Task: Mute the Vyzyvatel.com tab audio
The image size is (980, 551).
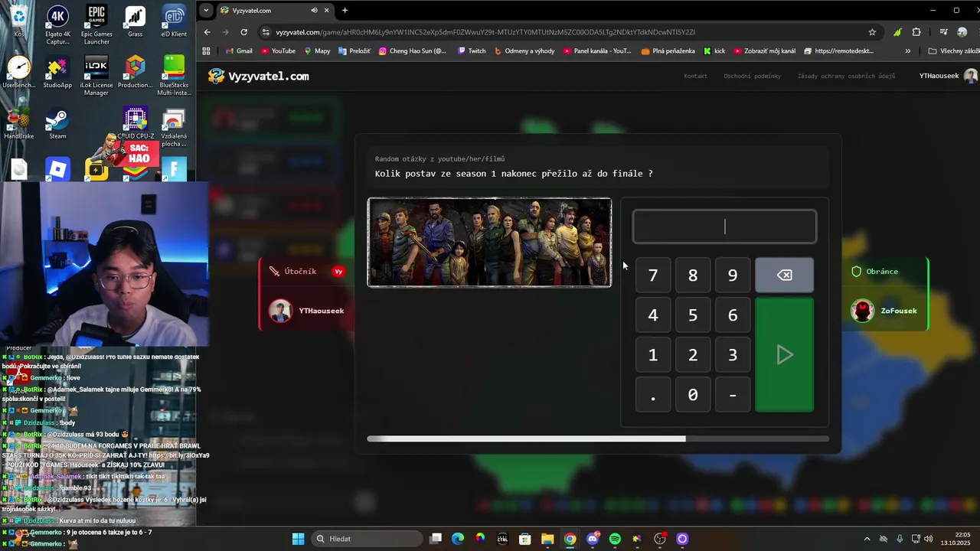Action: [314, 11]
